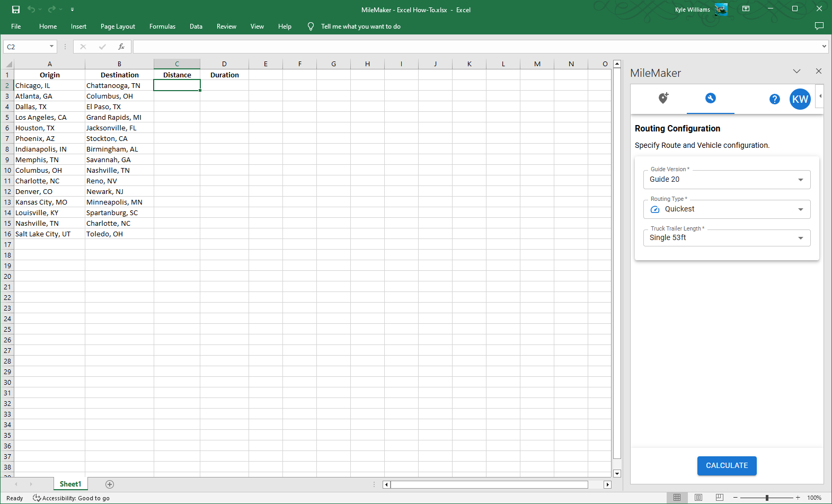Click the 100% zoom level

814,498
